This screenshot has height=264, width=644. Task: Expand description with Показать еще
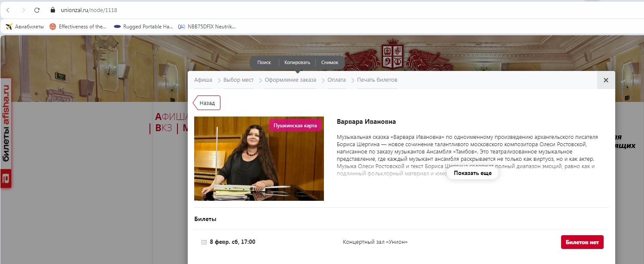(x=473, y=173)
